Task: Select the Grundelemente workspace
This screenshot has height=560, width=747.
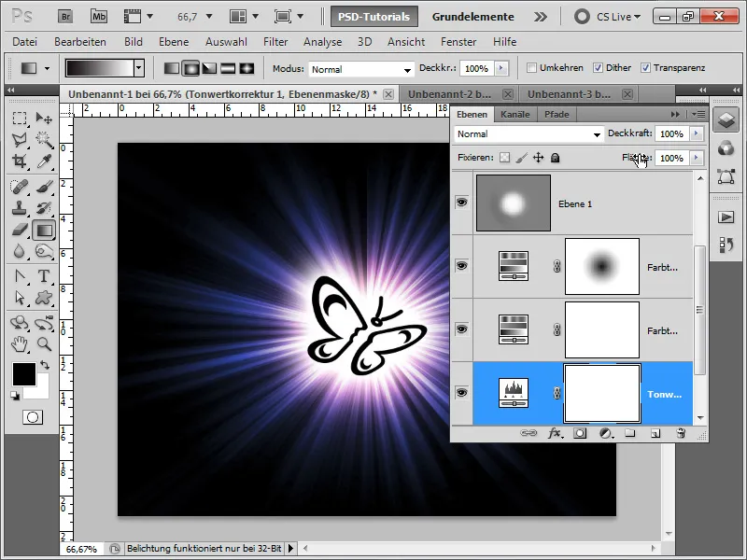Action: 473,17
